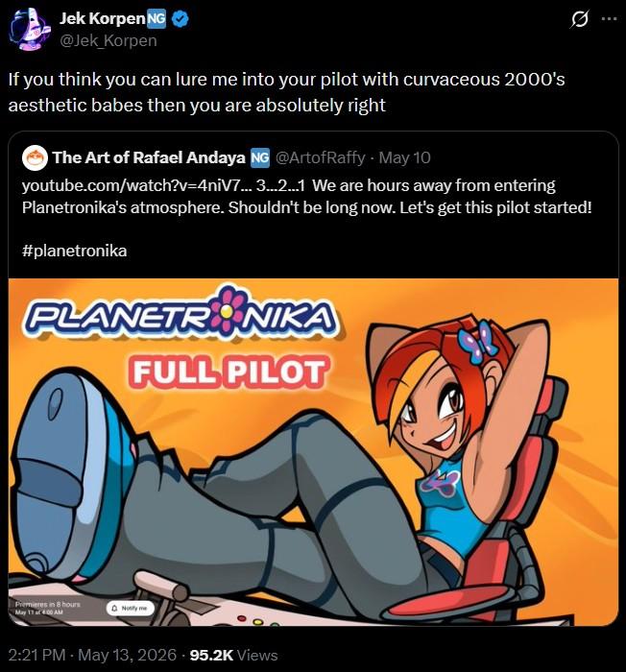Open The Art of Rafael Andaya name

click(x=149, y=157)
